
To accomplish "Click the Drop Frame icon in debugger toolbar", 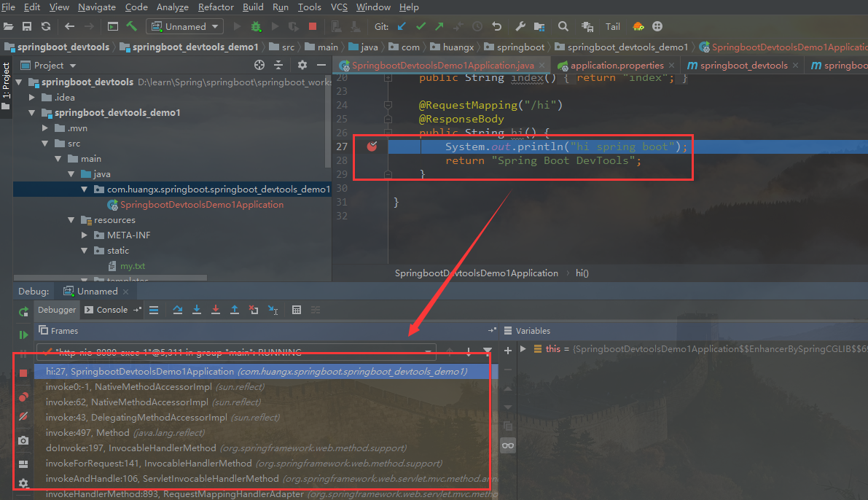I will coord(254,310).
